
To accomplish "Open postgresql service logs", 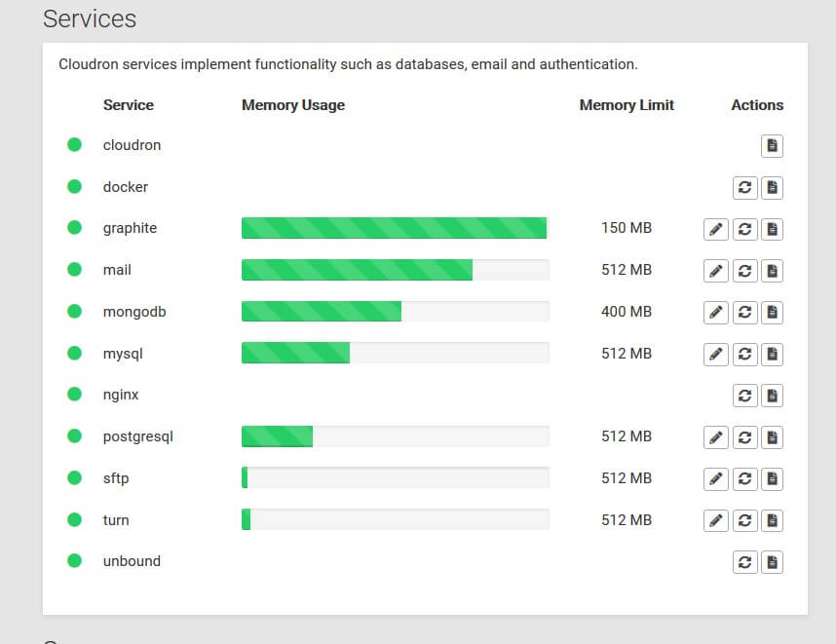I will point(772,437).
